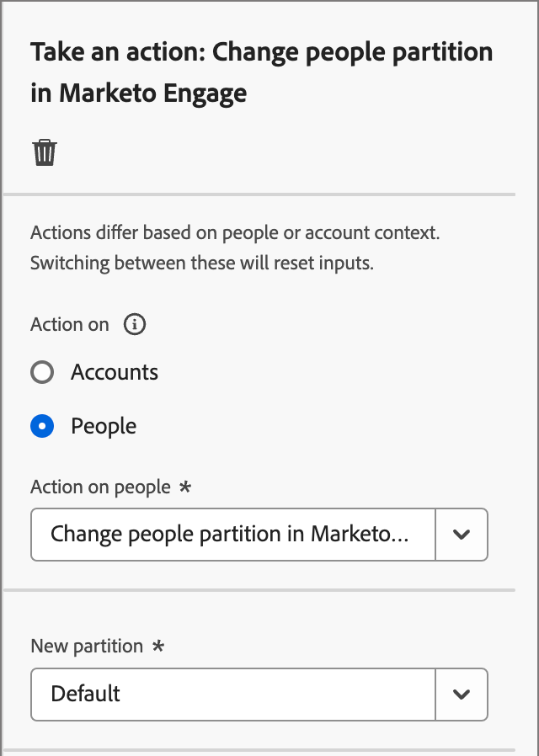Click the Default value in New partition field

tap(86, 694)
